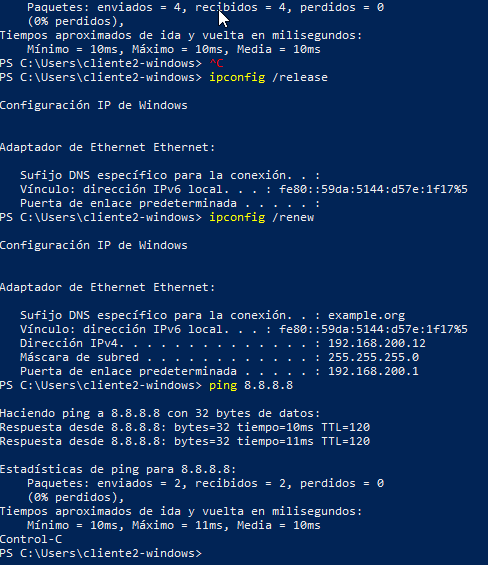Click the 'Control-C' output line
This screenshot has height=565, width=488.
[31, 539]
